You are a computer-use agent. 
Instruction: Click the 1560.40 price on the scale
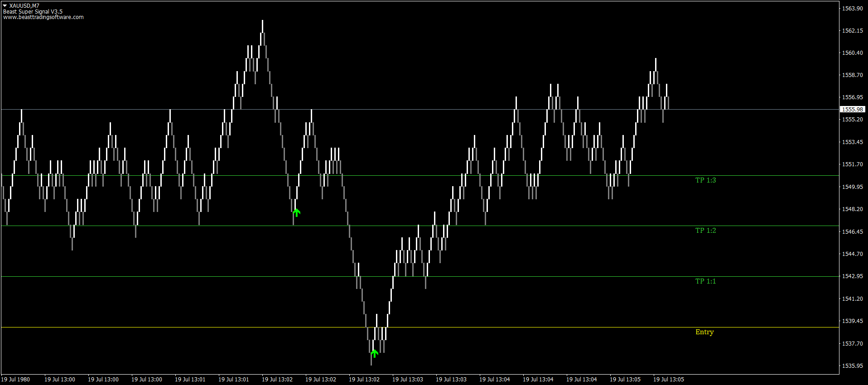pos(853,53)
